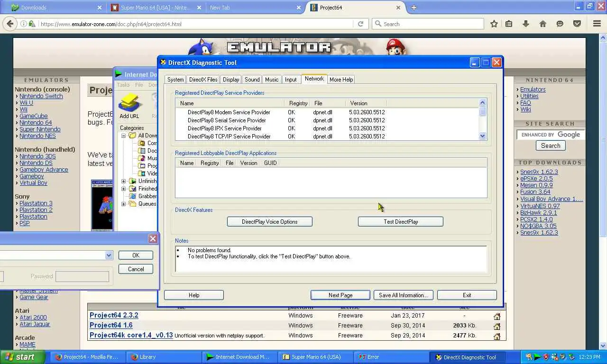This screenshot has height=364, width=607.
Task: Click OK in the small dialog
Action: pyautogui.click(x=136, y=255)
